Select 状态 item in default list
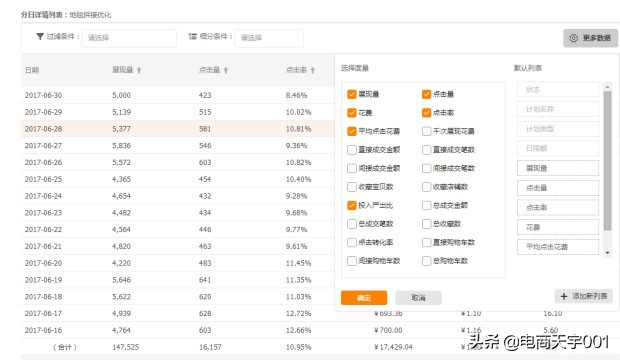 click(558, 90)
